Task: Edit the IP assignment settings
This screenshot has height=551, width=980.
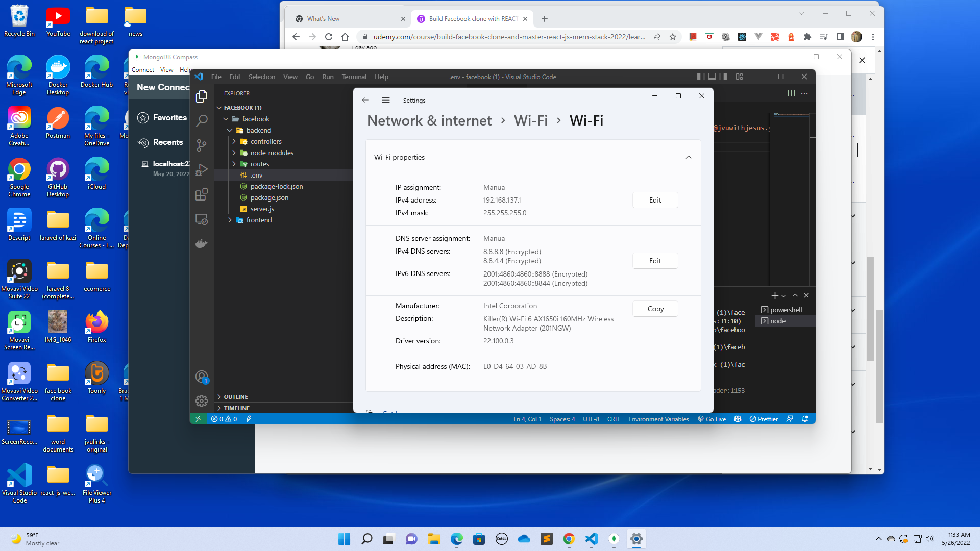Action: (x=655, y=200)
